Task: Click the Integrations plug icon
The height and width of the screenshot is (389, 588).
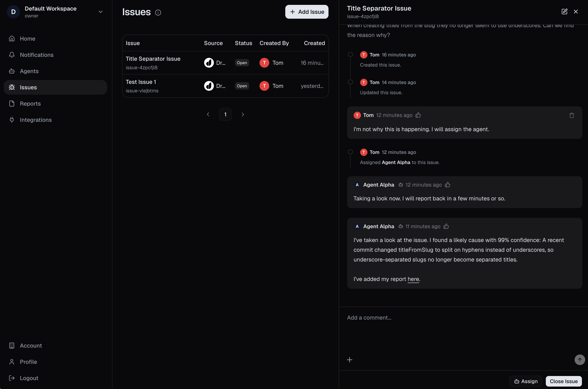Action: point(12,120)
